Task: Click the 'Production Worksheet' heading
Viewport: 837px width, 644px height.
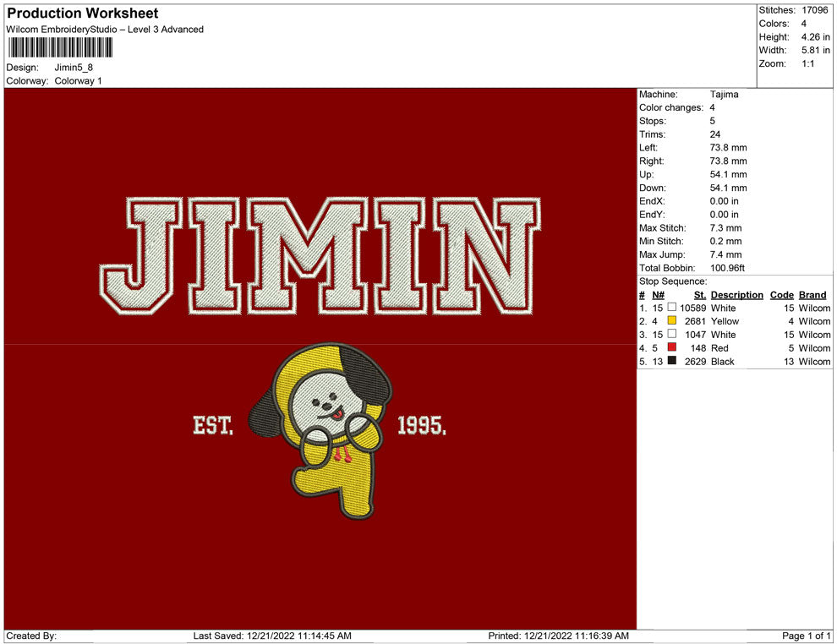Action: (x=83, y=13)
